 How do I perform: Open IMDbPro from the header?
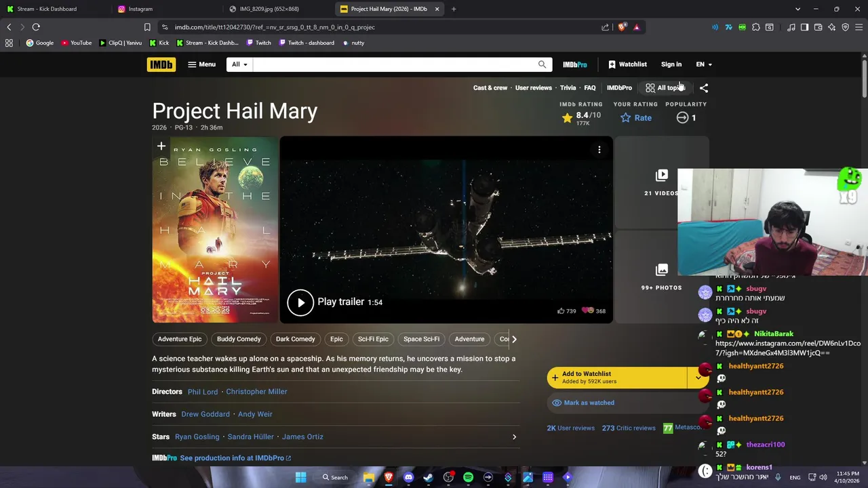point(574,64)
